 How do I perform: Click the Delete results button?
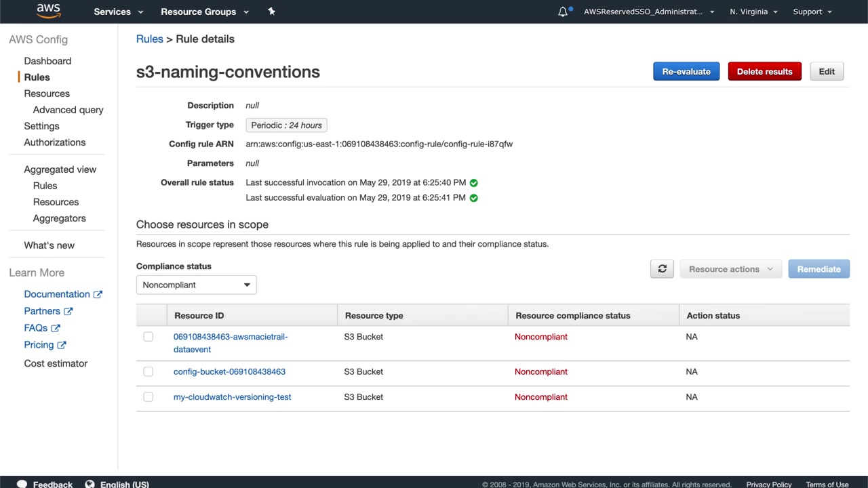[764, 71]
